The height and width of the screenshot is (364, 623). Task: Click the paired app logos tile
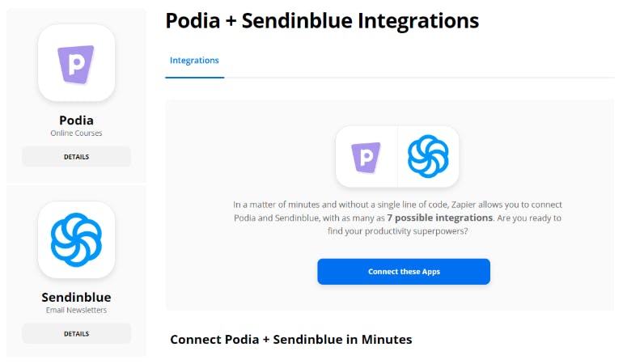397,157
